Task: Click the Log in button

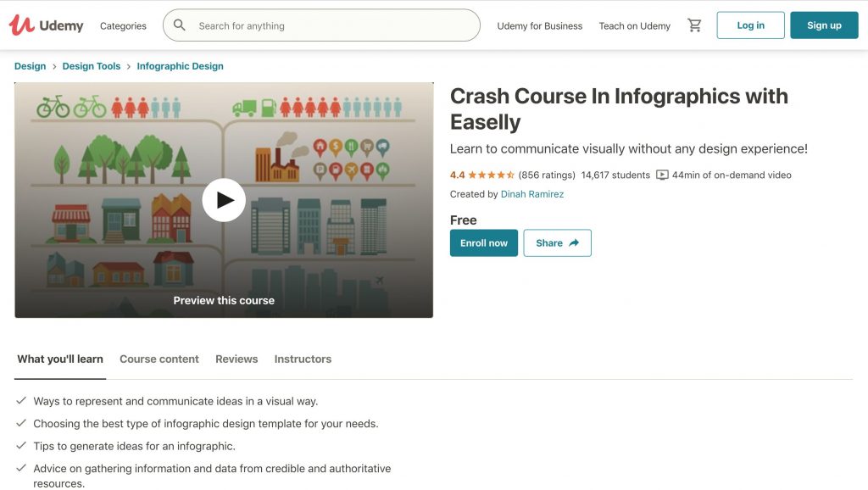Action: pos(750,25)
